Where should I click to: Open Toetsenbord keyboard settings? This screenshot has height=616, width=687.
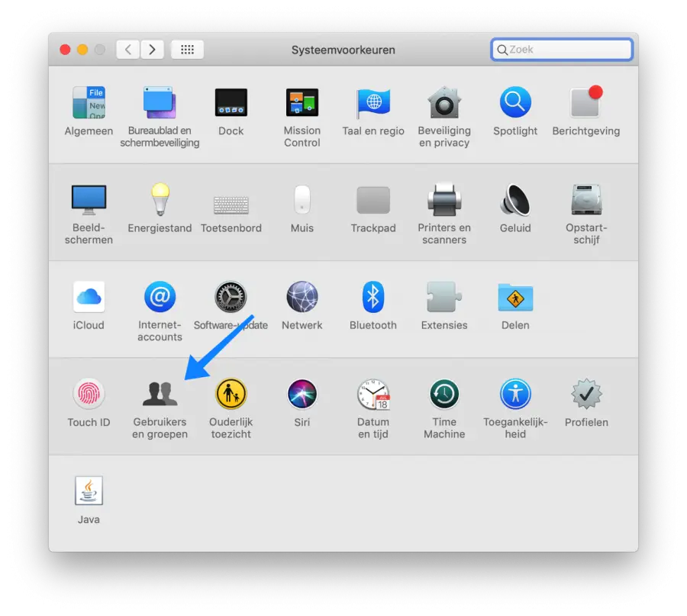[x=231, y=205]
